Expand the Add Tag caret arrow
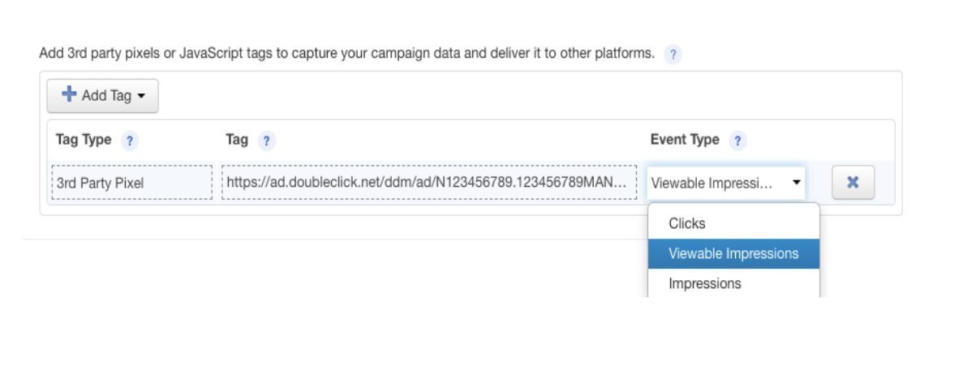The width and height of the screenshot is (980, 367). (x=141, y=96)
